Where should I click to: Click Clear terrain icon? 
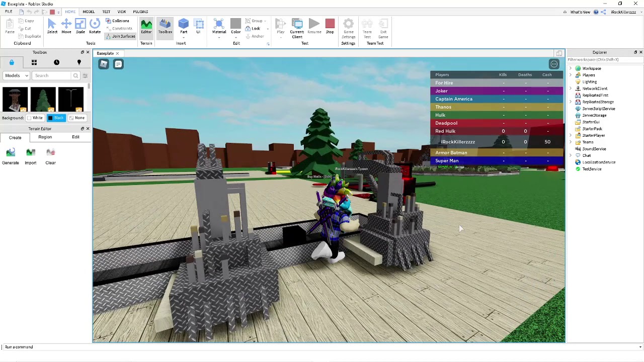tap(50, 156)
